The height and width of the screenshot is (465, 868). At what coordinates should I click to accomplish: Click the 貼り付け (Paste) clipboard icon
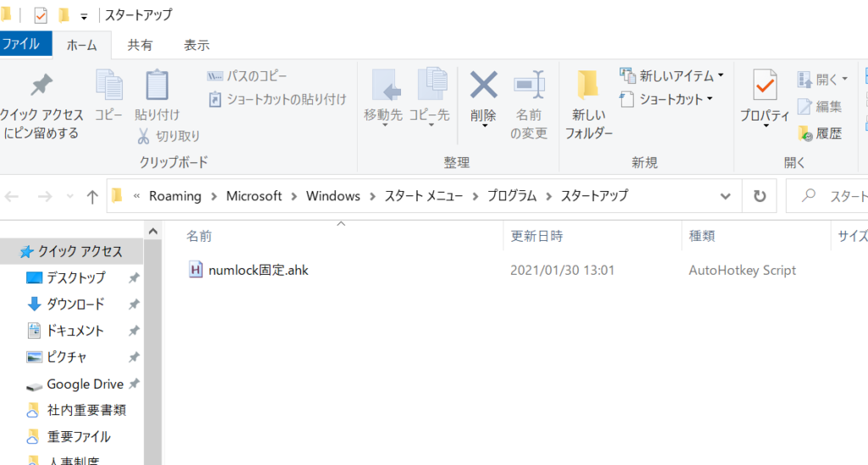click(157, 85)
